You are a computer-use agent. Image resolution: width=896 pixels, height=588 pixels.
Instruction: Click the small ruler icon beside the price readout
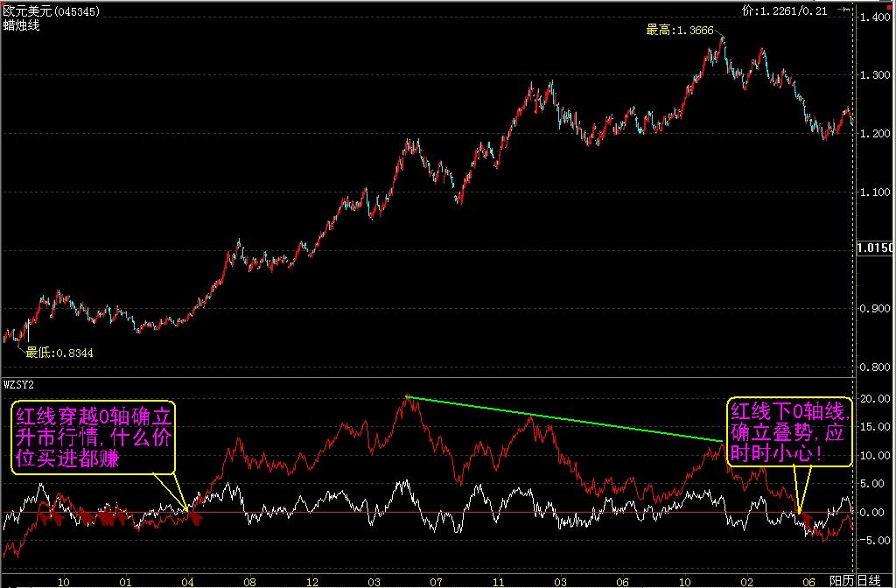[x=843, y=10]
